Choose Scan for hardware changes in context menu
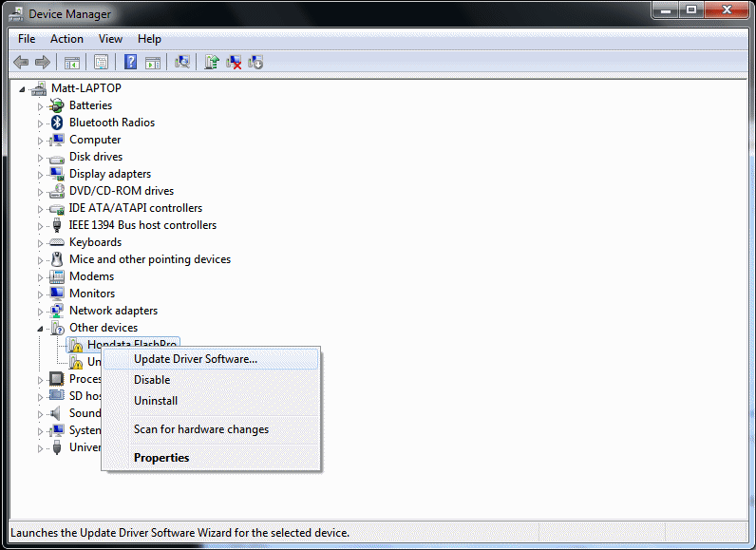Image resolution: width=756 pixels, height=550 pixels. click(211, 429)
